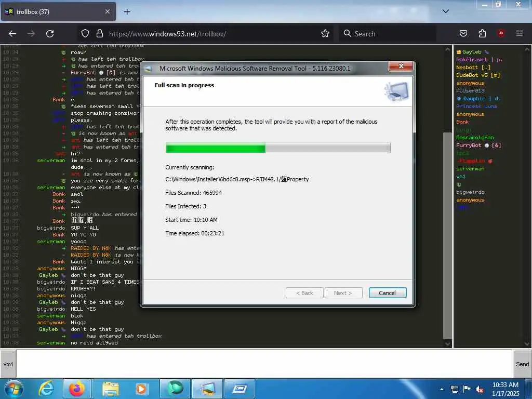Click the green globe taskbar icon
The height and width of the screenshot is (399, 532).
(175, 389)
